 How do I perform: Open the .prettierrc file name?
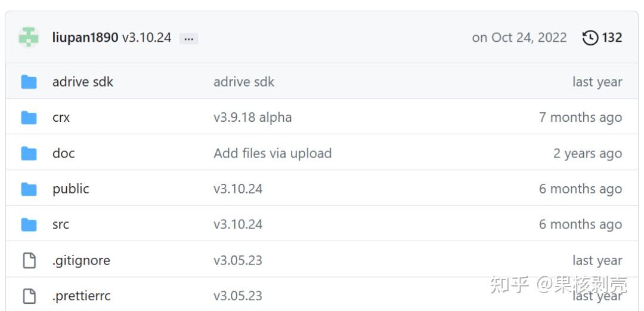[x=82, y=295]
